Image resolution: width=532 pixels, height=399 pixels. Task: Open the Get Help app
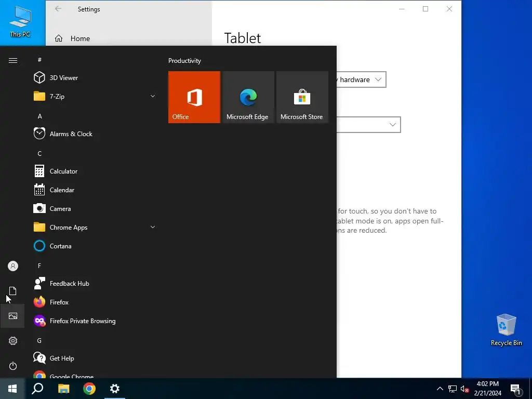coord(95,358)
